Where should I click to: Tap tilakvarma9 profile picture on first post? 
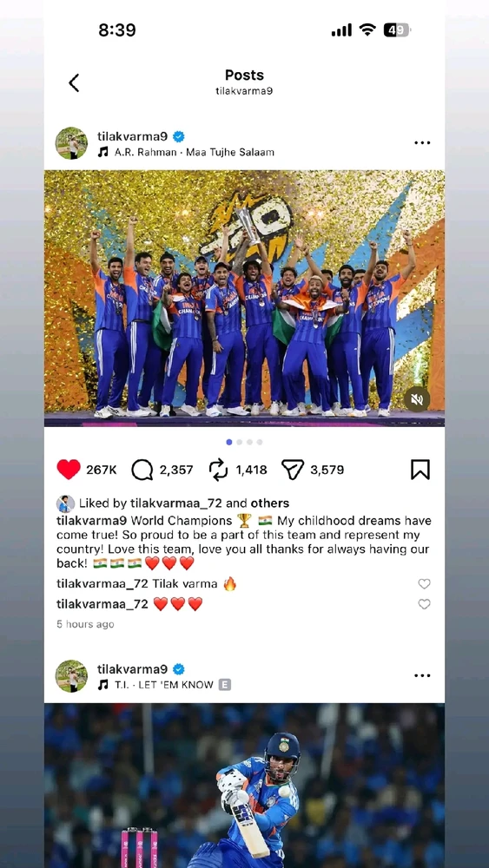click(71, 143)
